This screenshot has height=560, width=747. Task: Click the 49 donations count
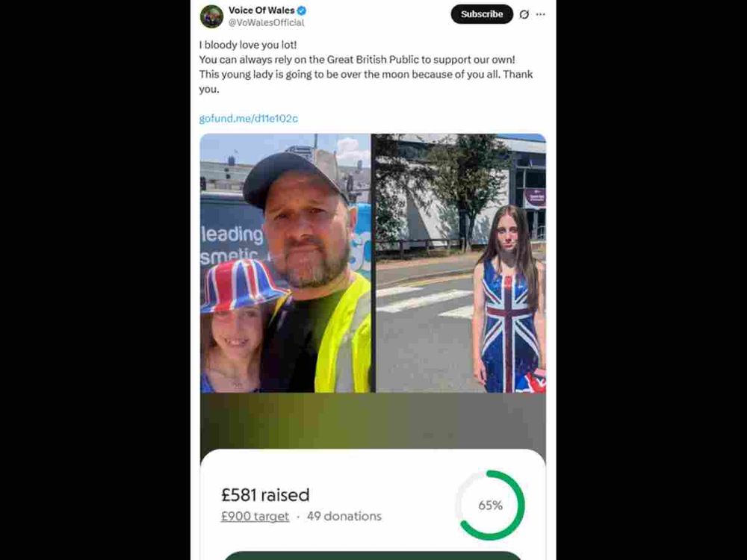coord(344,516)
